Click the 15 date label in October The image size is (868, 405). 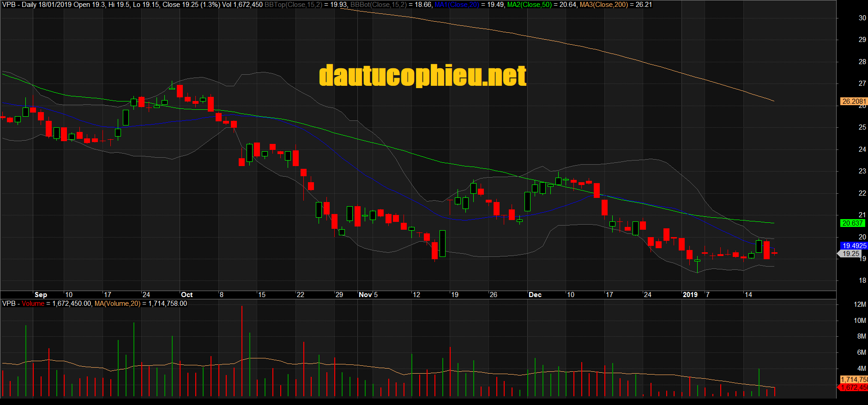(262, 295)
